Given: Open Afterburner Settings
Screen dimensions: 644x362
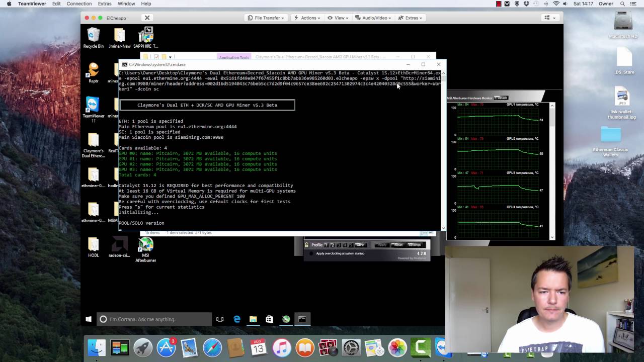Looking at the screenshot, I should tap(415, 245).
